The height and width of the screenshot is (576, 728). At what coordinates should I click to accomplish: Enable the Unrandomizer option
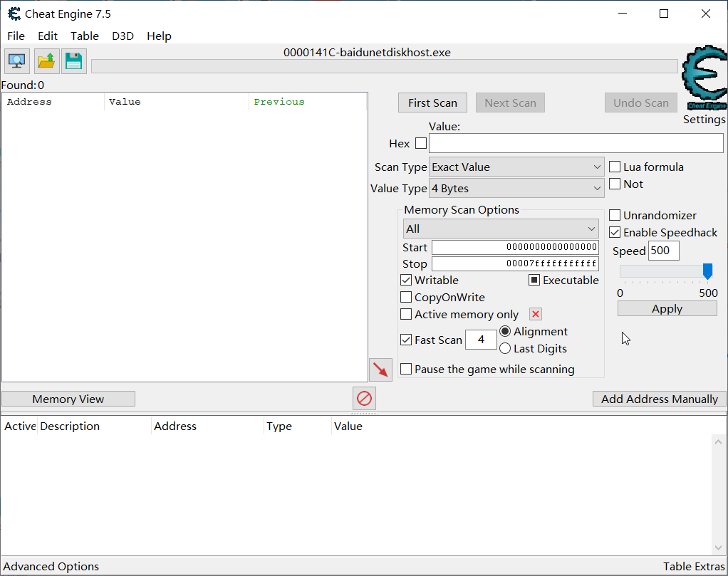tap(615, 215)
